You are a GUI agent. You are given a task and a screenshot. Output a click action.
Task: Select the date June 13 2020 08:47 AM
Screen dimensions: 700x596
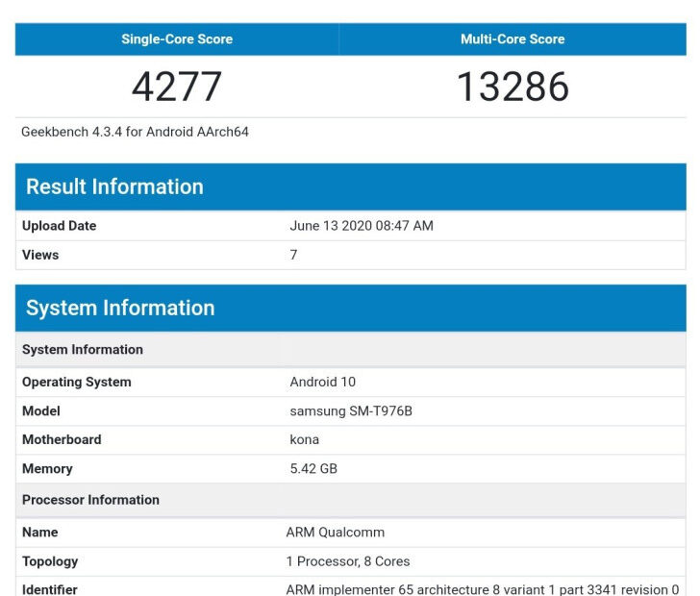coord(362,226)
